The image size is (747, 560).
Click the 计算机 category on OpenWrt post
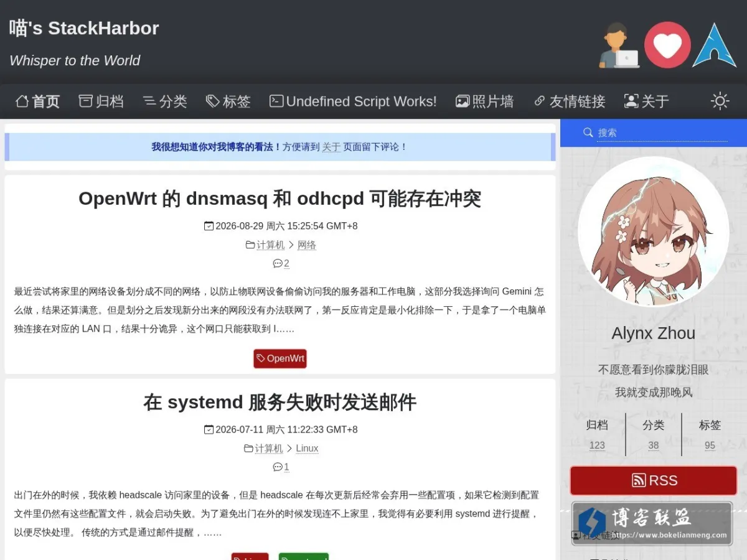pos(270,245)
